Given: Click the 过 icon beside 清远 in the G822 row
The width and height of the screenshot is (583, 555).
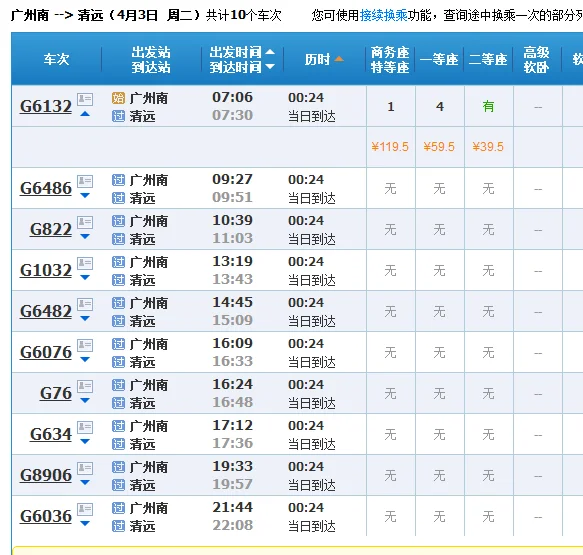Looking at the screenshot, I should tap(118, 239).
